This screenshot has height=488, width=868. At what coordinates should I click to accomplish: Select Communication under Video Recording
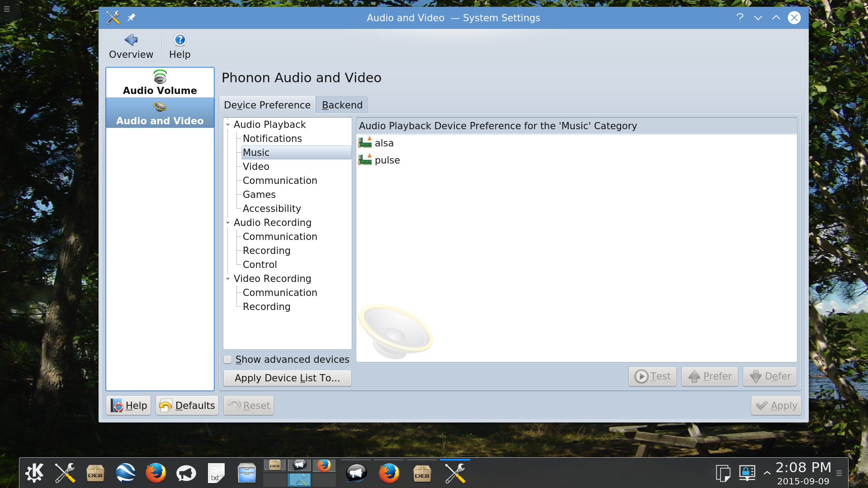(x=280, y=292)
